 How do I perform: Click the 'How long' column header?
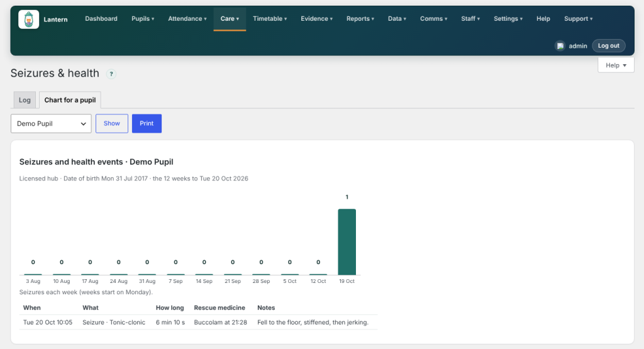click(170, 307)
